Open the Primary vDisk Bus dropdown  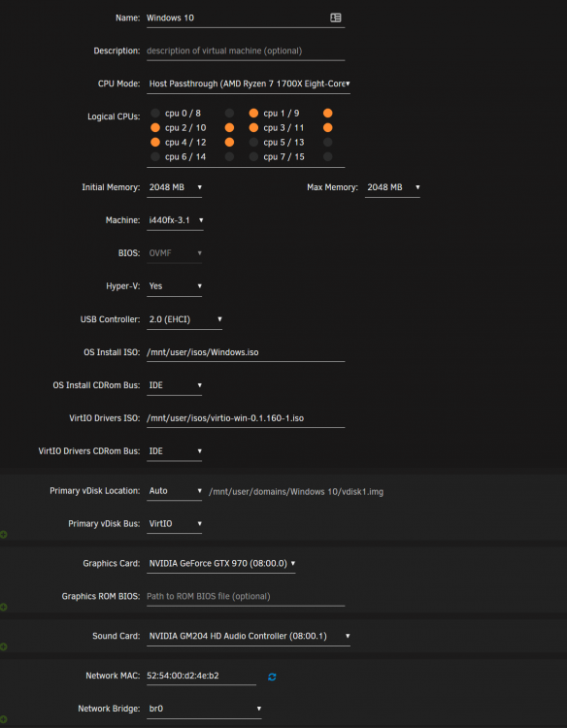(x=174, y=524)
